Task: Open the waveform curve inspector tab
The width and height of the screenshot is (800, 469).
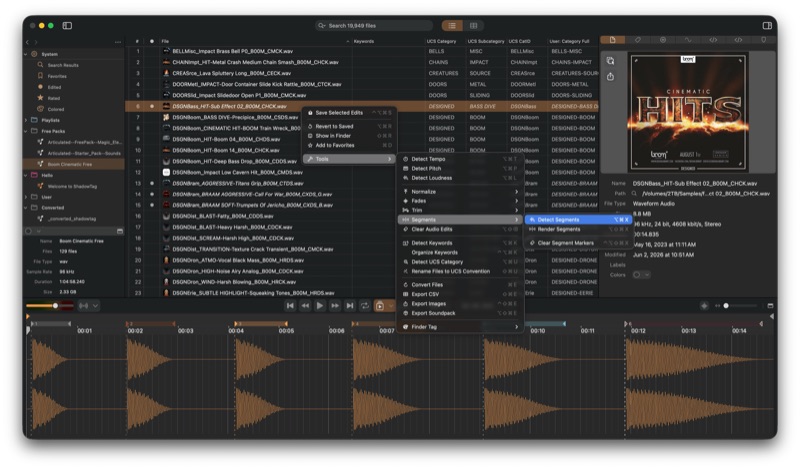Action: 688,40
